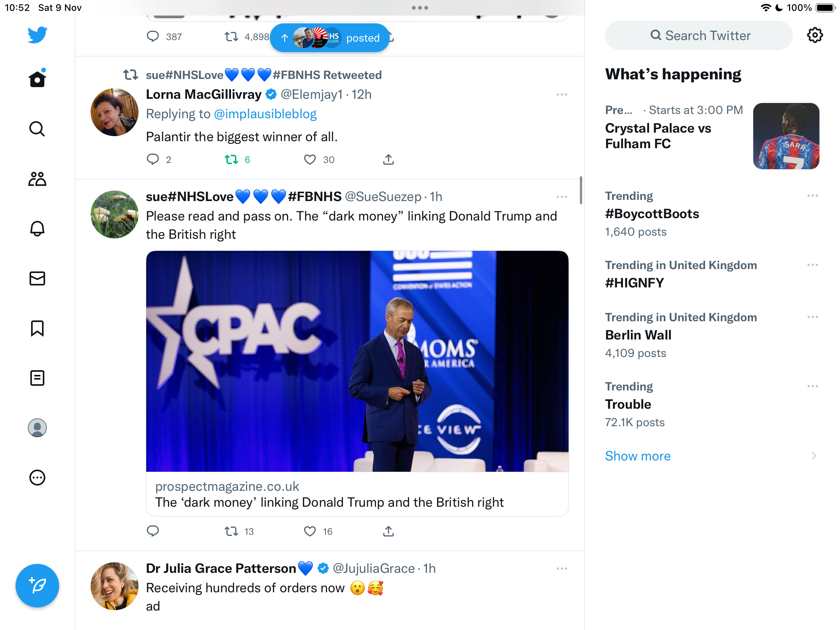The height and width of the screenshot is (630, 840).
Task: Open Lorna MacGillivray's display name
Action: 204,94
